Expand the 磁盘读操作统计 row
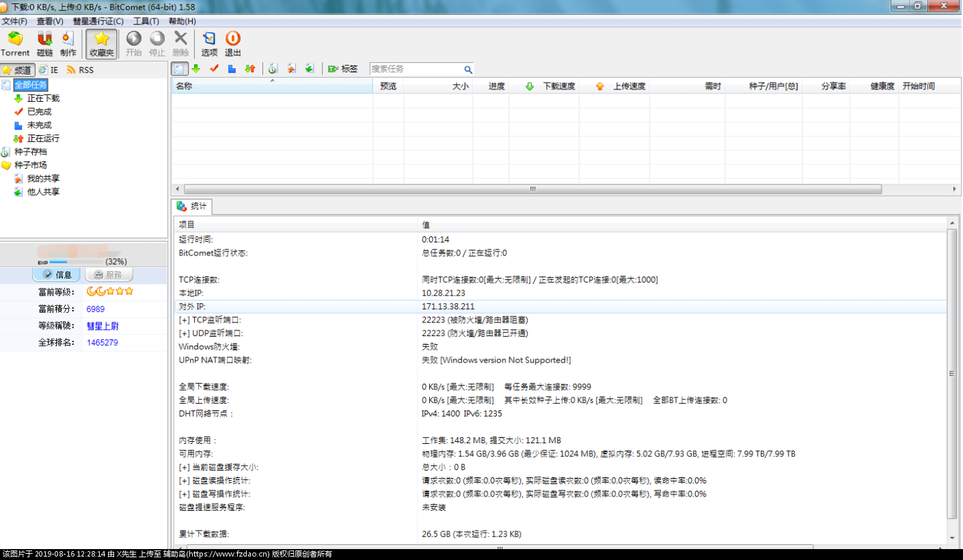This screenshot has height=560, width=963. click(182, 481)
